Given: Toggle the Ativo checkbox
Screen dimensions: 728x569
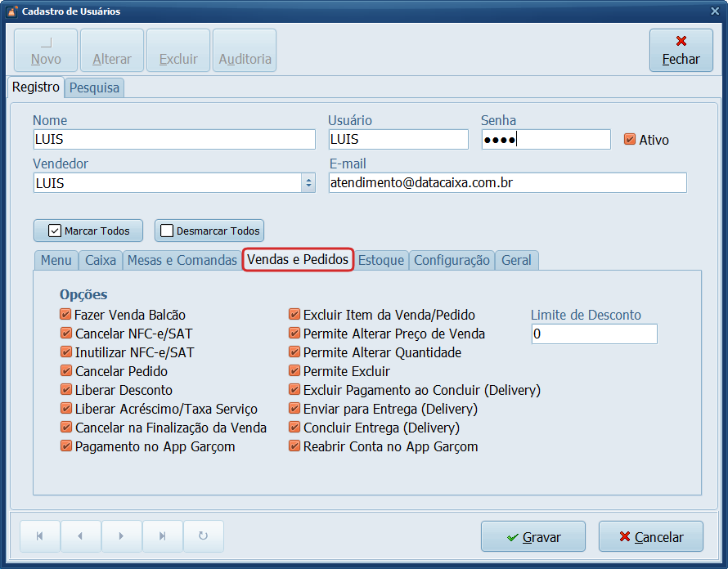Looking at the screenshot, I should (629, 140).
